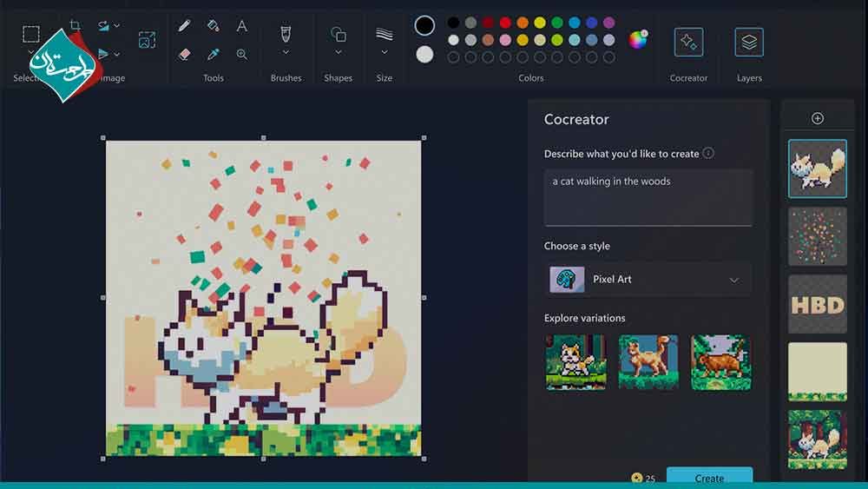Toggle the Layers panel button
Image resolution: width=868 pixels, height=489 pixels.
tap(749, 42)
